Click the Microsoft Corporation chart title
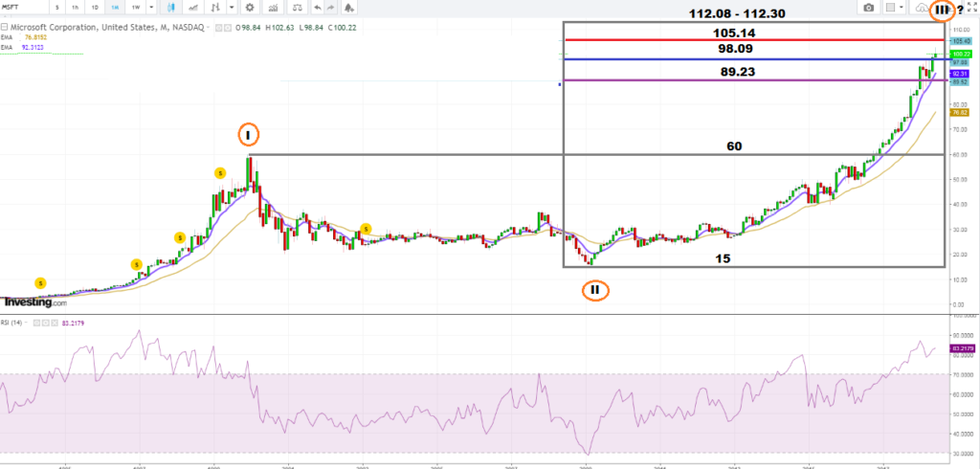Image resolution: width=980 pixels, height=469 pixels. pos(106,28)
